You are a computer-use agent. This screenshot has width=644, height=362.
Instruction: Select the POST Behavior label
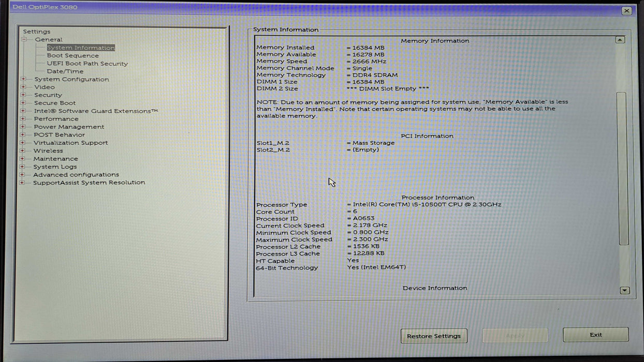59,135
